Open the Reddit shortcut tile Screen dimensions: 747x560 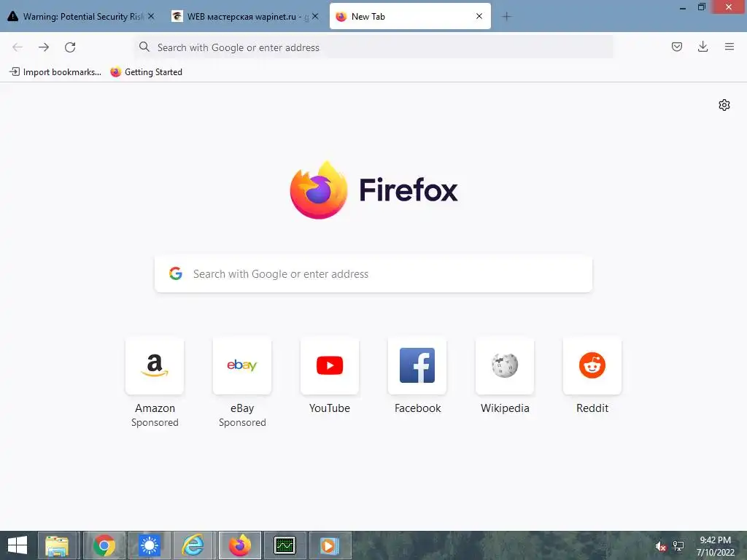[x=592, y=366]
